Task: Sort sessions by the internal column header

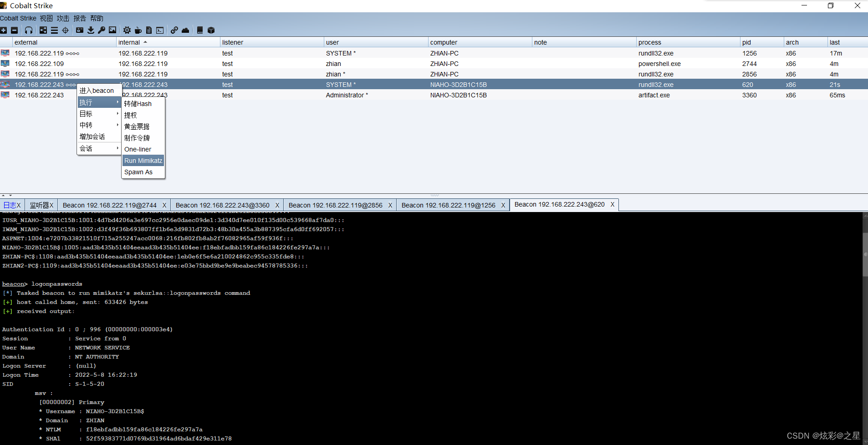Action: 168,42
